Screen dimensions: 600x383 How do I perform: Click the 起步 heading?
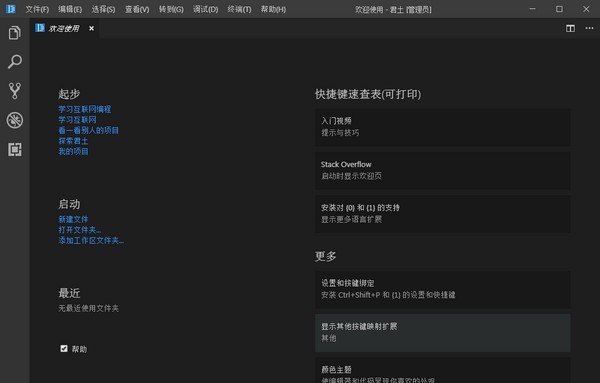tap(69, 94)
